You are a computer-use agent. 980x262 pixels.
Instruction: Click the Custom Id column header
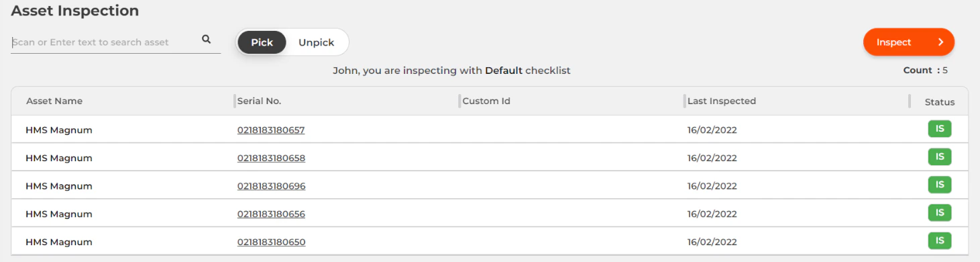tap(486, 101)
